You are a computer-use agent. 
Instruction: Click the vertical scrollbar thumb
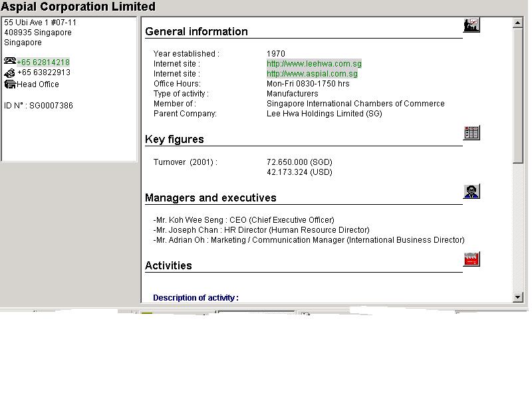519,94
